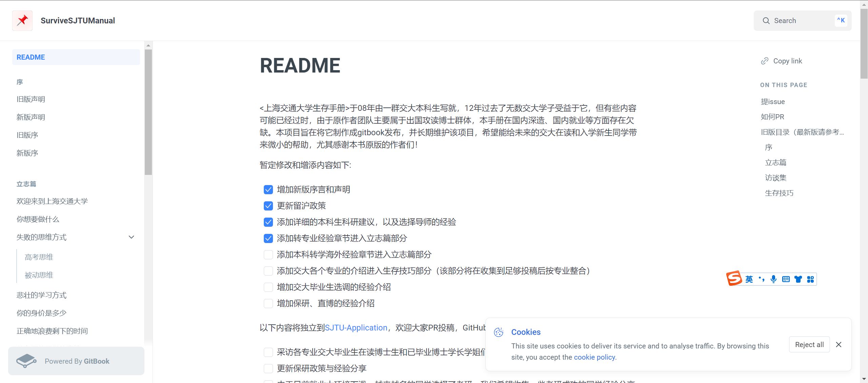The image size is (868, 383).
Task: Uncheck the 更新留沪政策 checkbox
Action: point(268,206)
